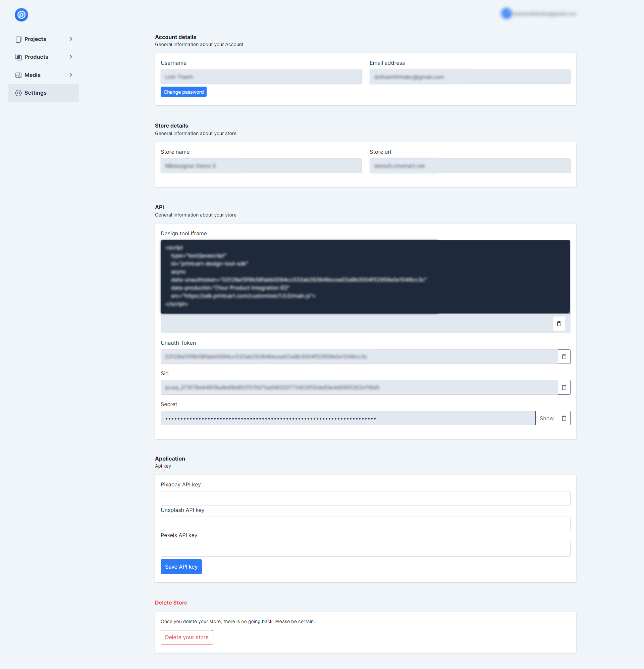This screenshot has width=644, height=669.
Task: Scroll down to Delete Store section
Action: pyautogui.click(x=171, y=602)
